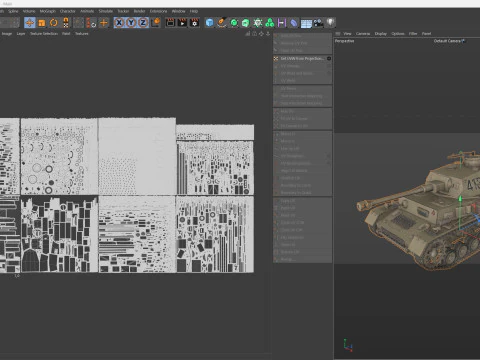Image resolution: width=480 pixels, height=360 pixels.
Task: Select the Scale tool
Action: [x=42, y=23]
